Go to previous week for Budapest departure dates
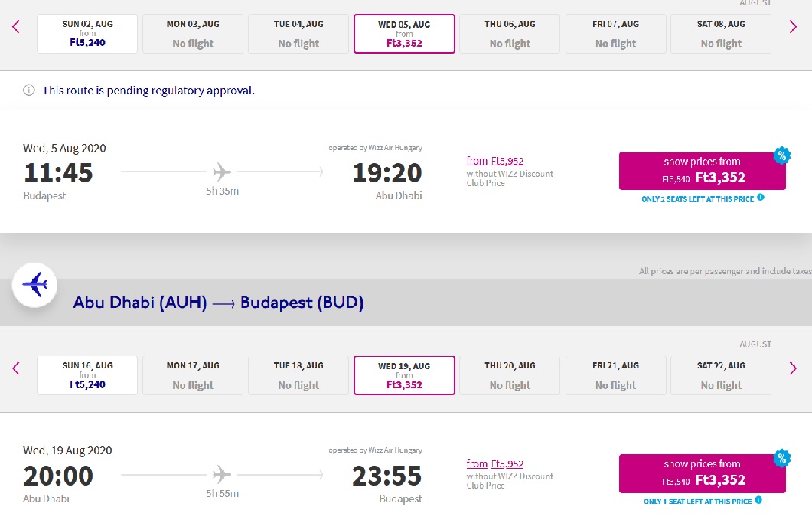This screenshot has width=812, height=520. [16, 27]
